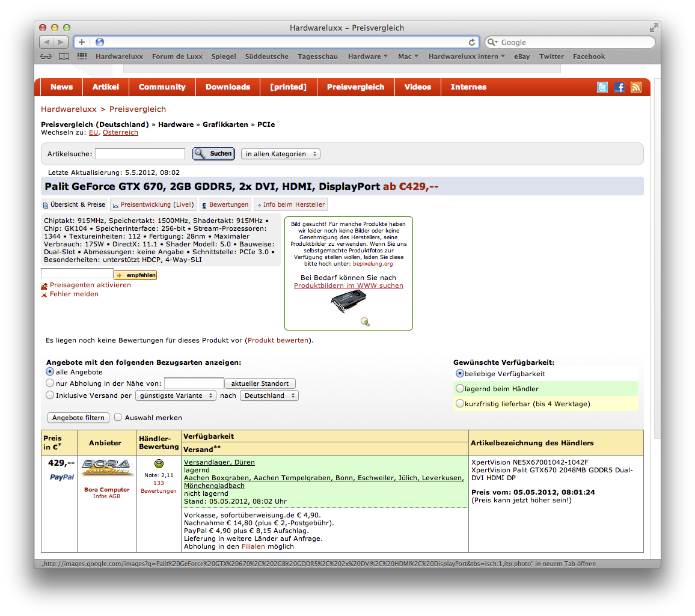Click the Google search field
This screenshot has width=695, height=616.
[571, 42]
